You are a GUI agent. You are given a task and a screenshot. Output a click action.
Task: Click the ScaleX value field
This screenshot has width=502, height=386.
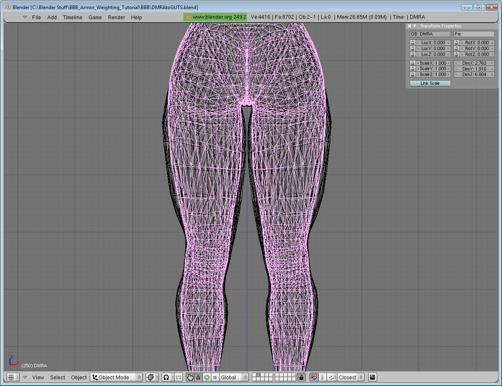click(x=433, y=63)
